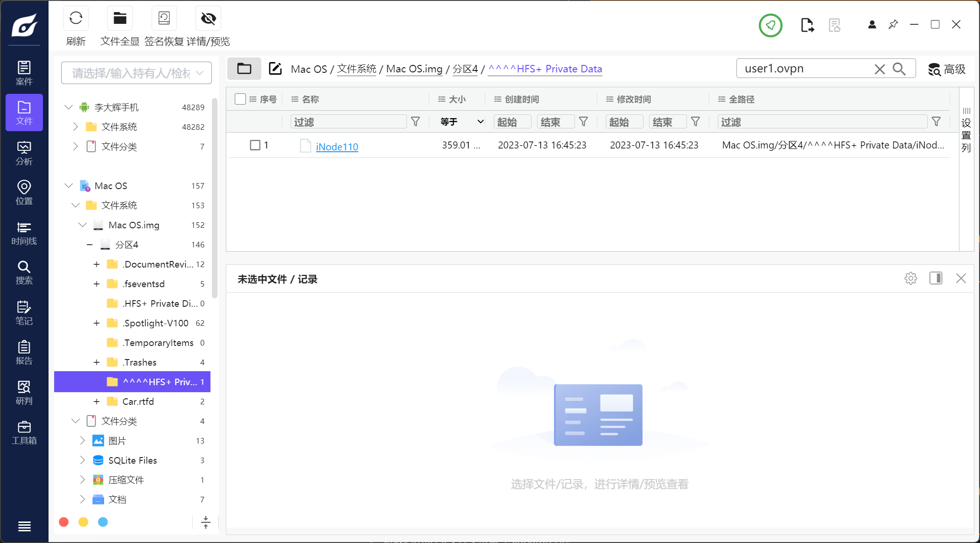980x543 pixels.
Task: Open the 时间线 timeline sidebar section
Action: pos(24,233)
